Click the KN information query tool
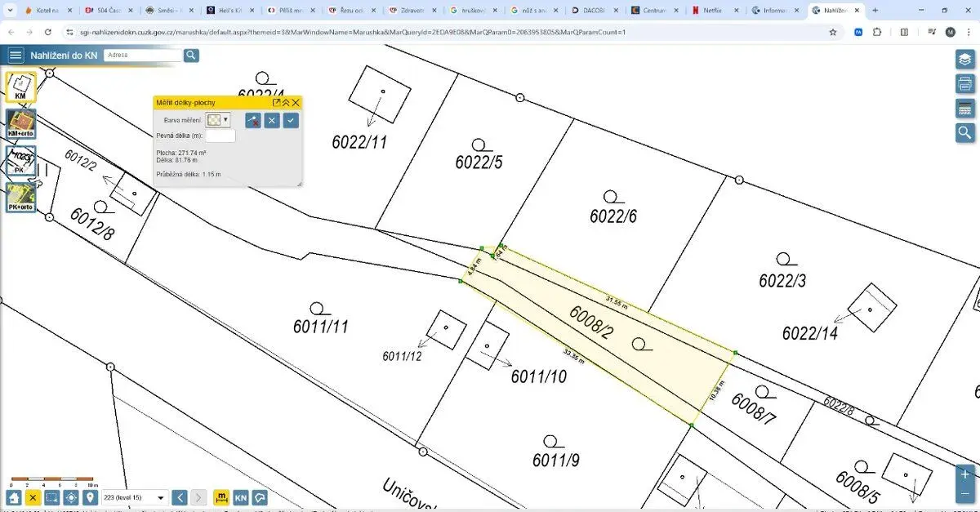The image size is (980, 512). (x=241, y=497)
